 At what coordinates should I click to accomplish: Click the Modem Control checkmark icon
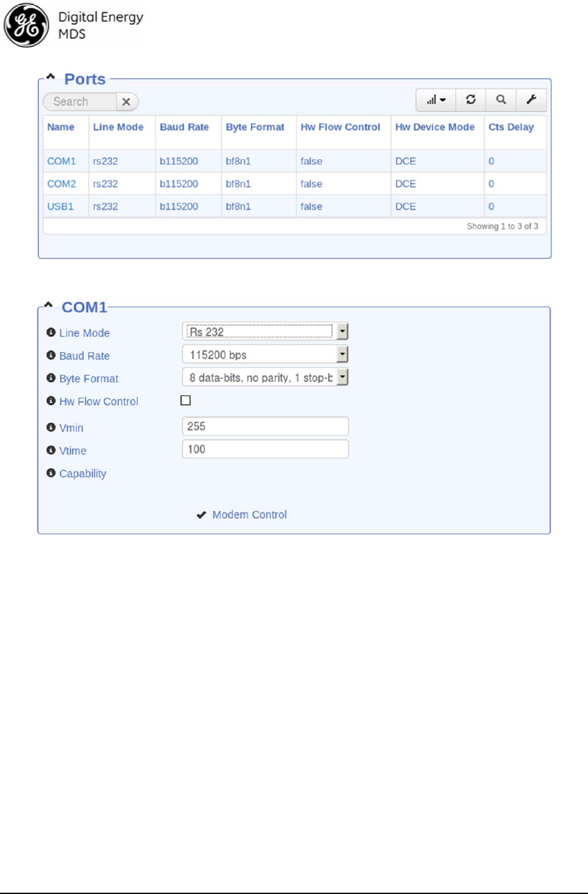(x=201, y=515)
